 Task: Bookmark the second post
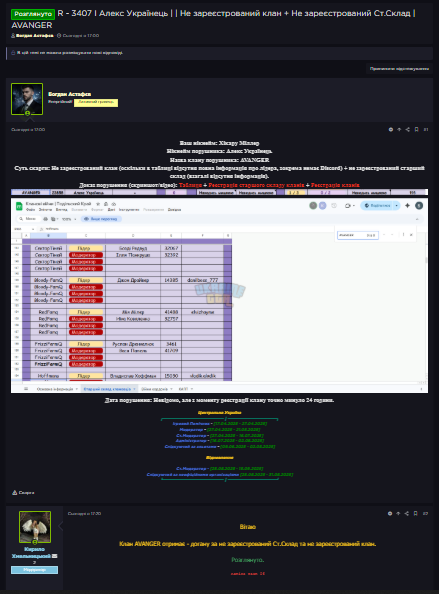coord(416,514)
